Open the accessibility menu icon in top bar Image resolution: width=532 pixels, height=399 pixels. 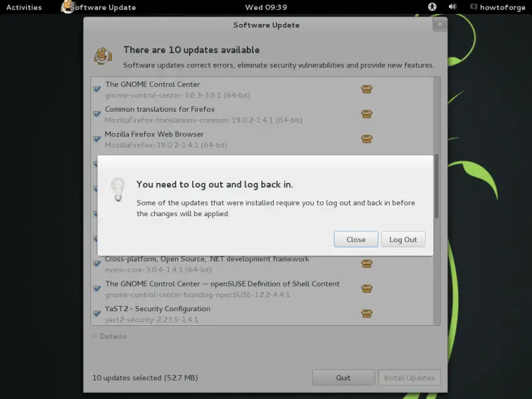click(432, 7)
